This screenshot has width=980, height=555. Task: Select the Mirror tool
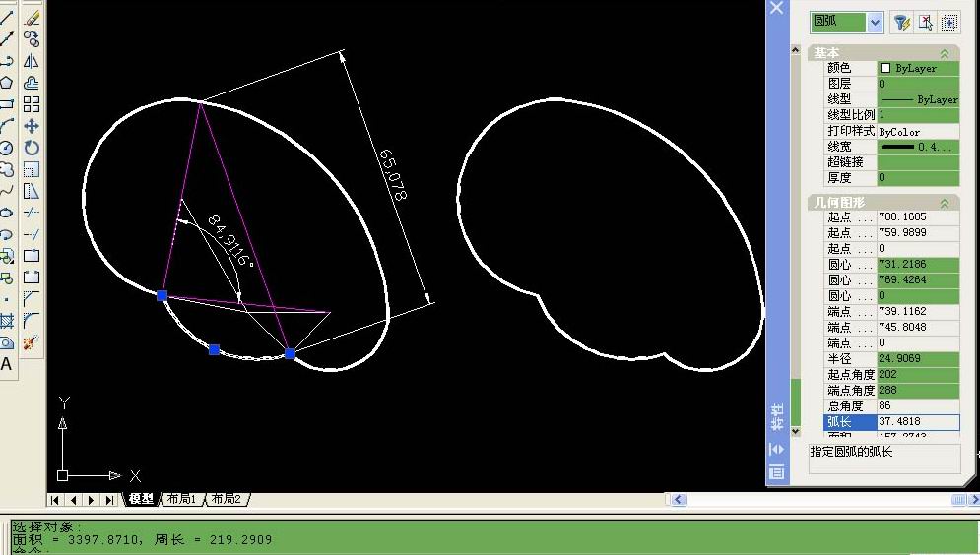pos(32,61)
